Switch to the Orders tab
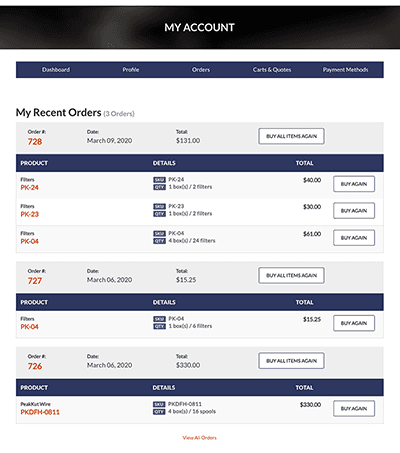 (x=201, y=70)
